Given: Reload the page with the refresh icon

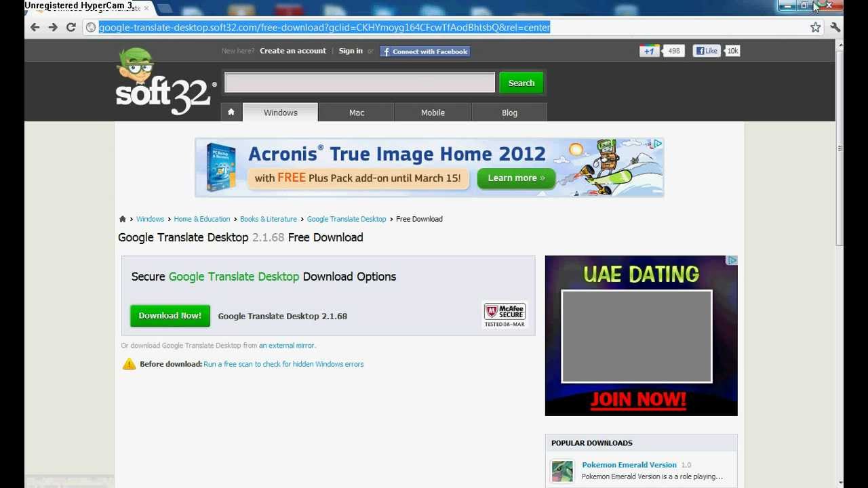Looking at the screenshot, I should (x=71, y=27).
